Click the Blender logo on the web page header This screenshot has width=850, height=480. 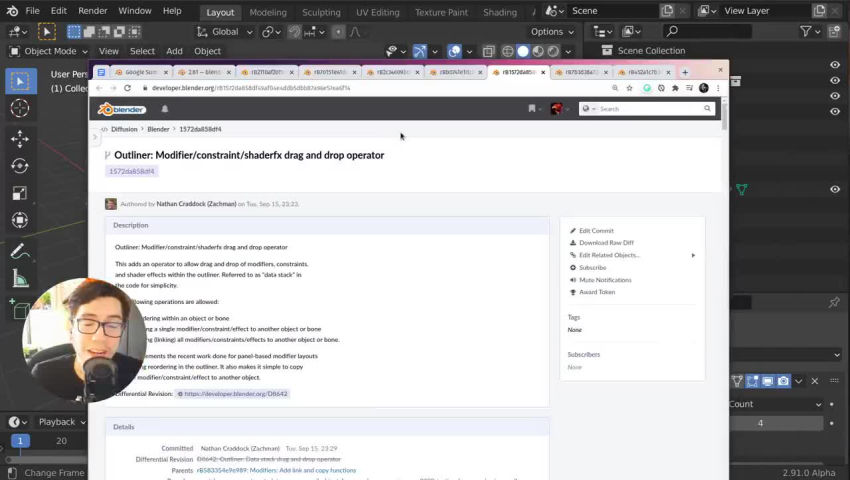[122, 109]
